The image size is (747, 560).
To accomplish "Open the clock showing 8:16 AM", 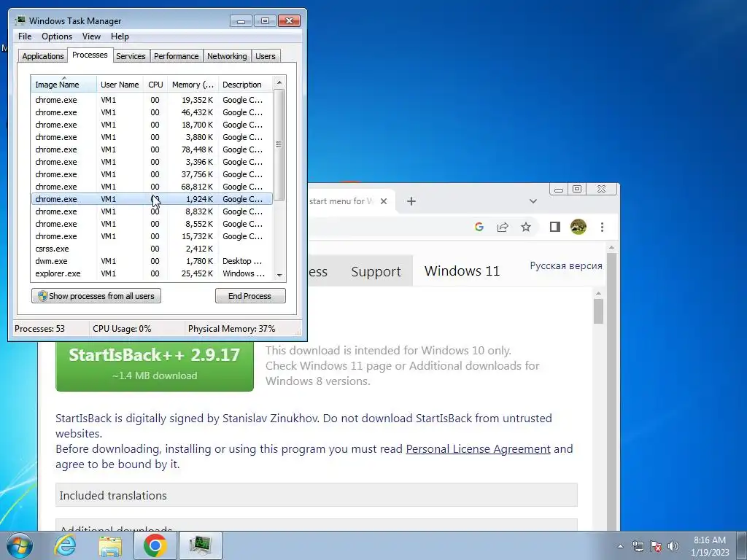I will (x=710, y=546).
